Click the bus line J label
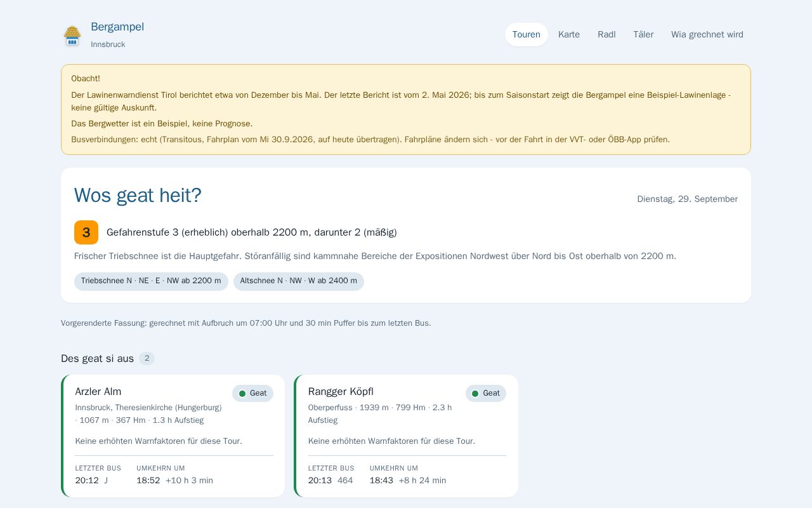 point(106,481)
